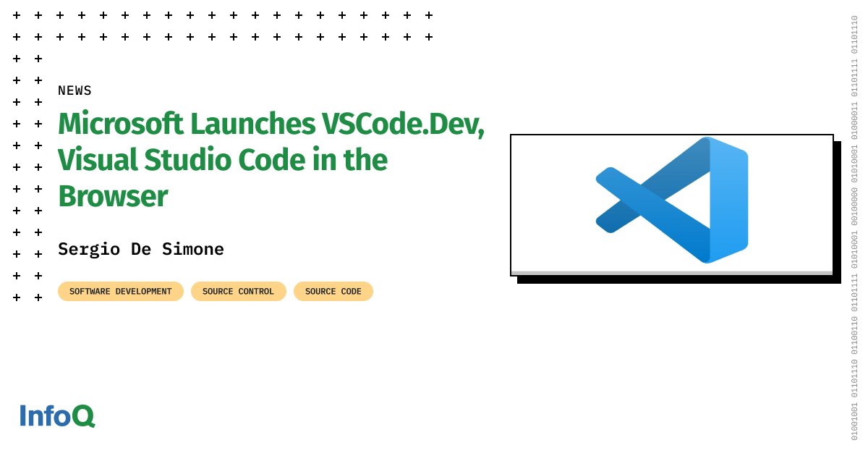Open the Microsoft Launches VSCode.Dev headline
Viewport: 868px width, 456px height.
tap(271, 160)
